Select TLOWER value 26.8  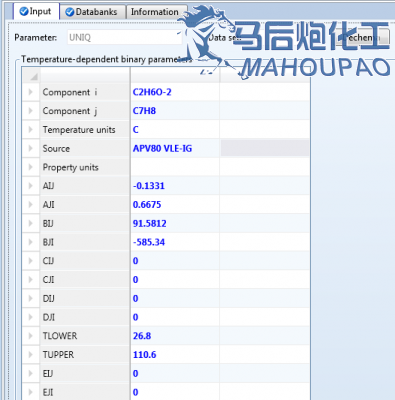[175, 336]
